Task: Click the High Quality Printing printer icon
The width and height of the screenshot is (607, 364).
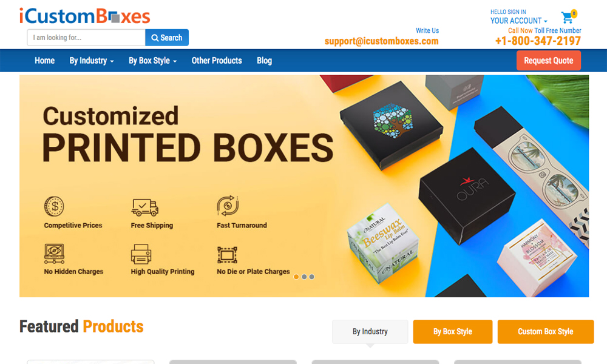Action: pos(141,254)
